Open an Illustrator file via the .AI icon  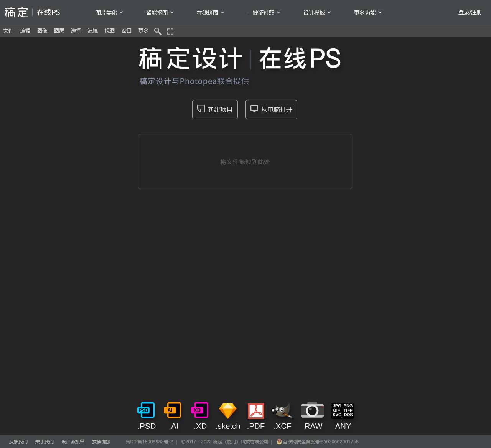(173, 410)
